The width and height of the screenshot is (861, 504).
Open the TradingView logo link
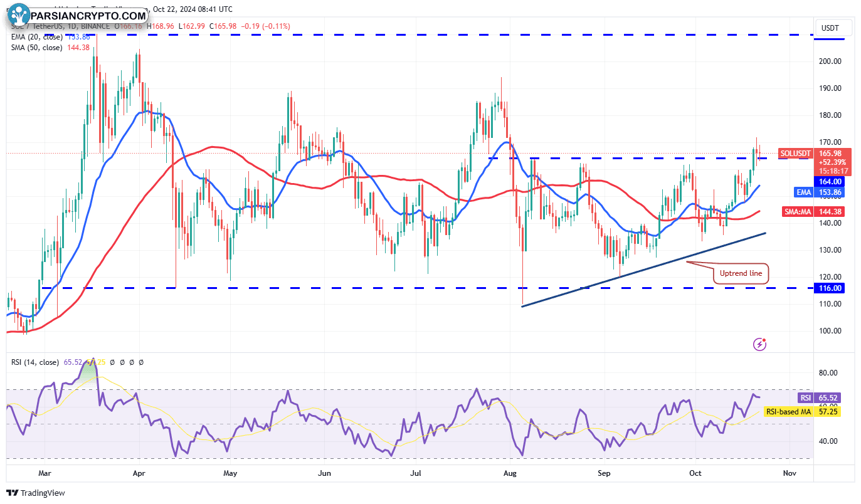pyautogui.click(x=36, y=493)
